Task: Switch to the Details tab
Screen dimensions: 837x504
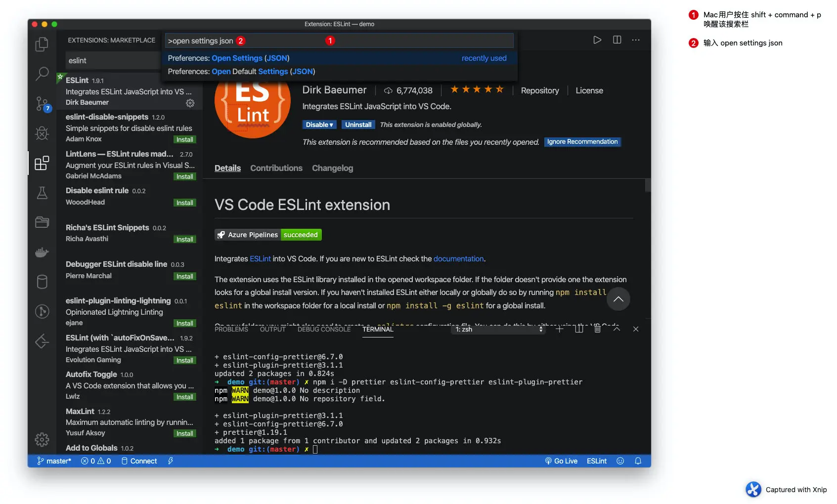Action: coord(227,168)
